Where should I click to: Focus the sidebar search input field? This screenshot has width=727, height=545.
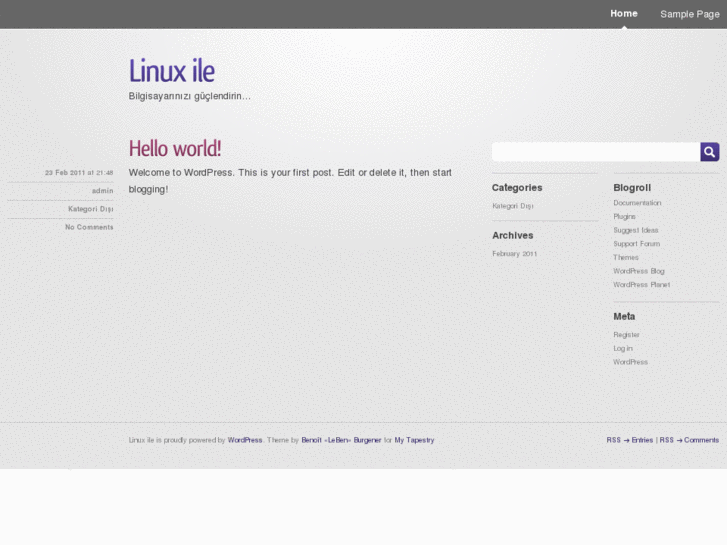coord(596,152)
